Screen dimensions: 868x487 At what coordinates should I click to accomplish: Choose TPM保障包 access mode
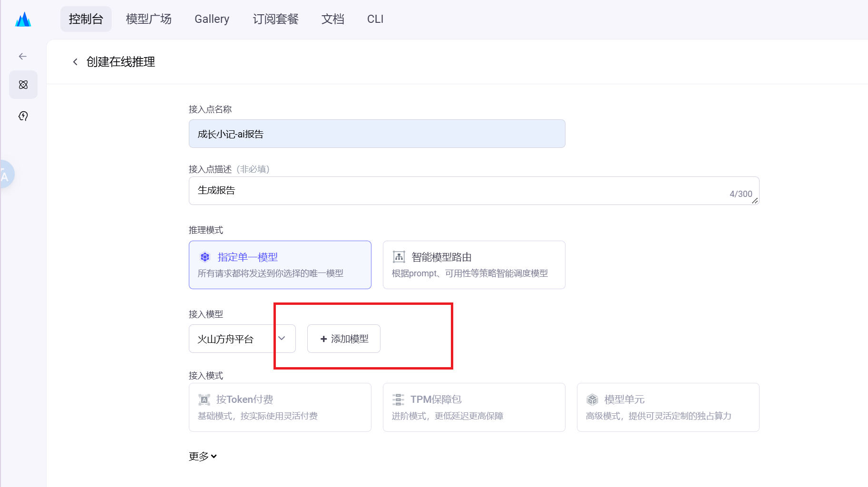click(474, 408)
